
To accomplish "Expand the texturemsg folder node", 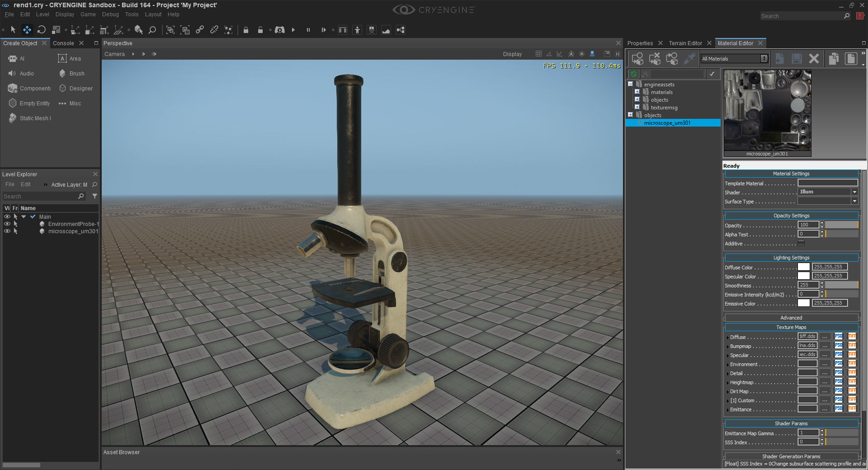I will click(x=637, y=107).
